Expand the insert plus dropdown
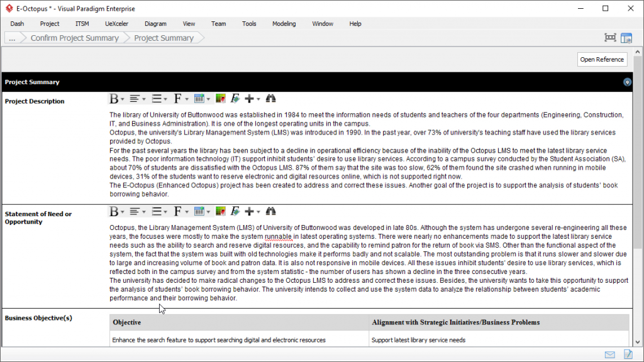The image size is (644, 362). [x=257, y=98]
